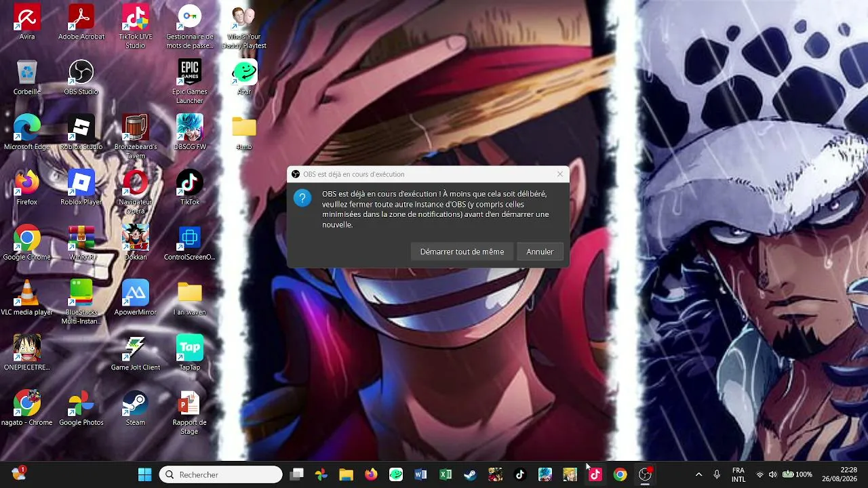Select the Who's Your Daddy Playtest icon
This screenshot has width=868, height=488.
[x=244, y=27]
